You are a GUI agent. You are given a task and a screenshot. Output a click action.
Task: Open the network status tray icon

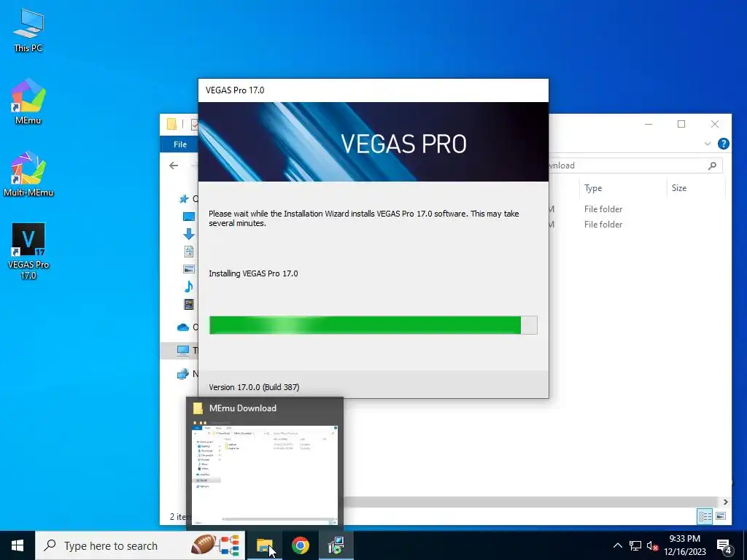[x=635, y=545]
